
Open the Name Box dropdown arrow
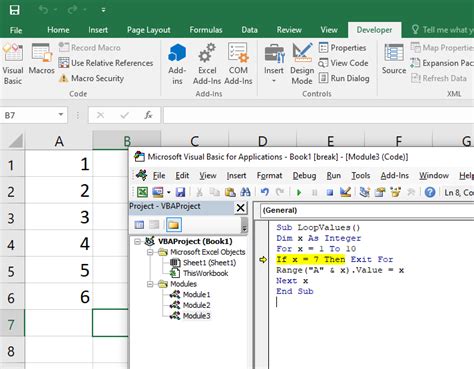click(x=61, y=115)
